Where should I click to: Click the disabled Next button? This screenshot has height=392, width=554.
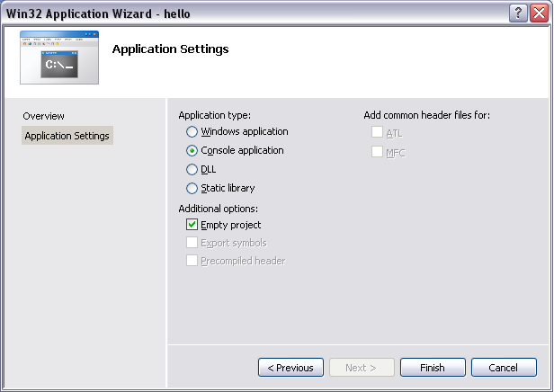[x=361, y=368]
